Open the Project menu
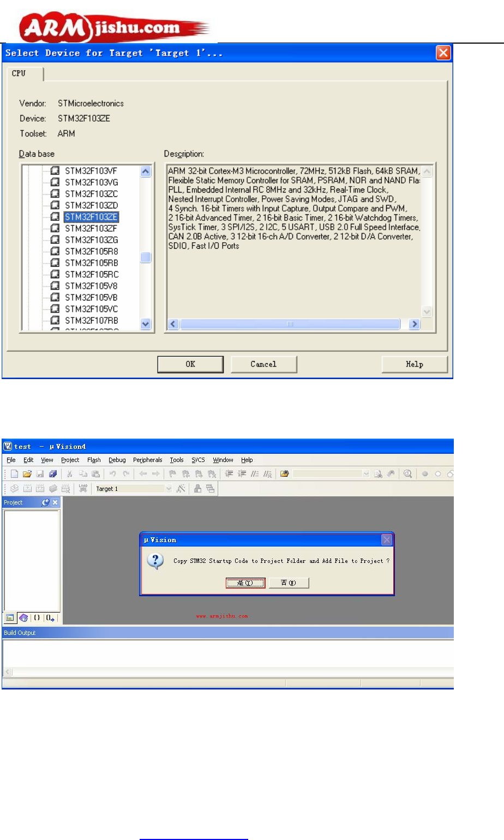 point(70,460)
